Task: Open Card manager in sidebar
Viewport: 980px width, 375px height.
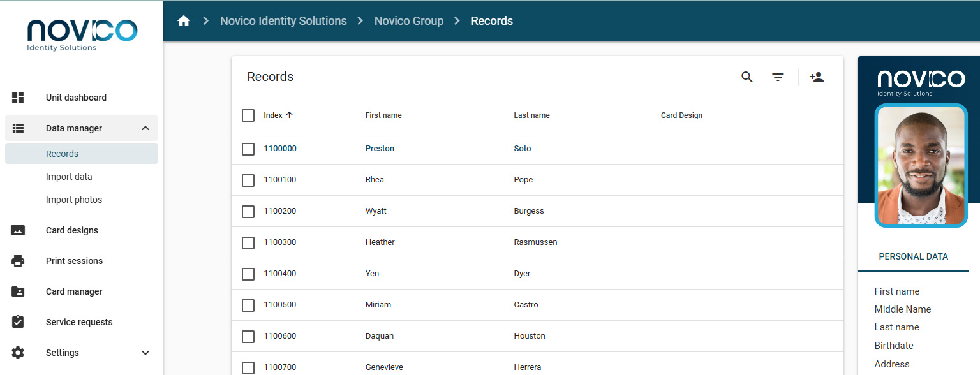Action: (x=74, y=291)
